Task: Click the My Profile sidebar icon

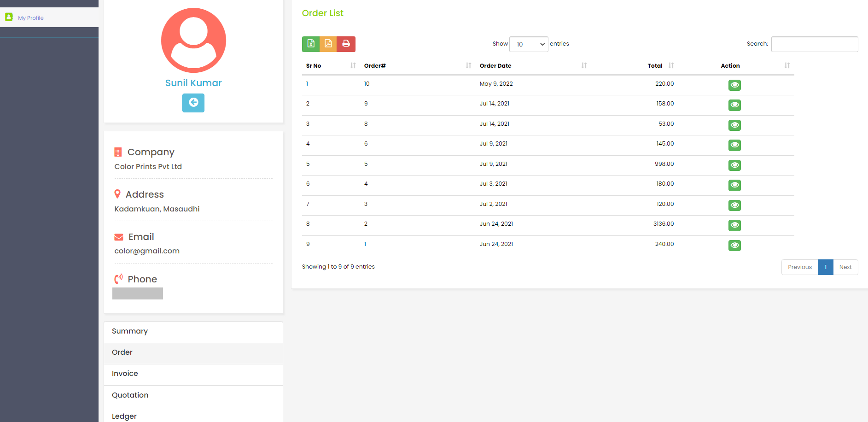Action: 9,17
